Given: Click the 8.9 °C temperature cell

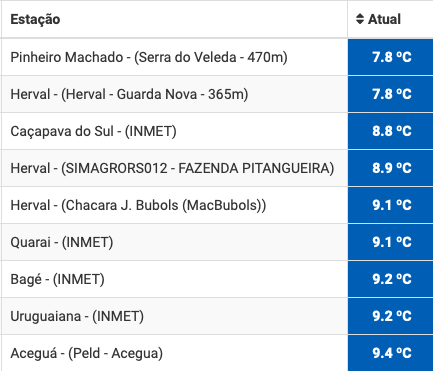Looking at the screenshot, I should click(x=390, y=168).
